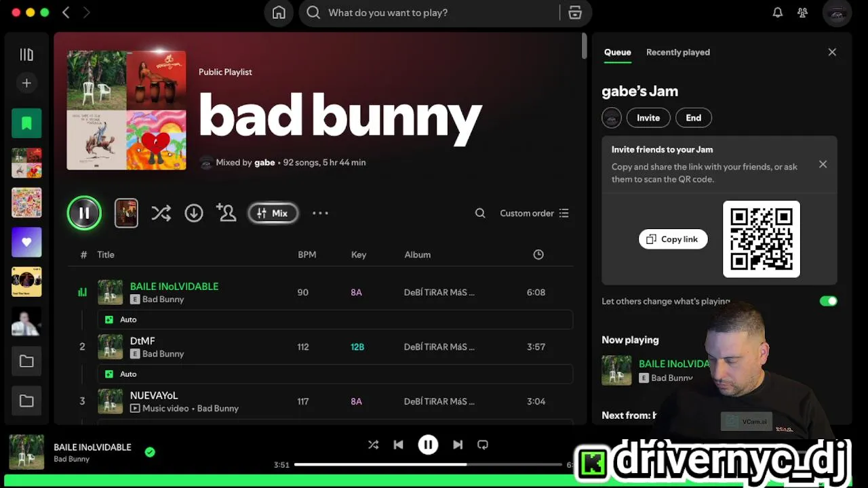Switch to the Recently played tab
The height and width of the screenshot is (488, 868).
click(x=678, y=52)
